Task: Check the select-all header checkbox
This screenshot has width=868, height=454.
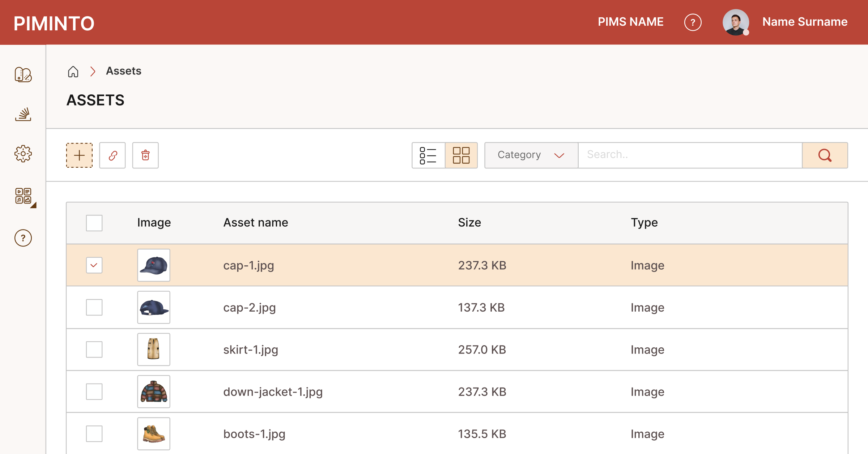Action: coord(94,223)
